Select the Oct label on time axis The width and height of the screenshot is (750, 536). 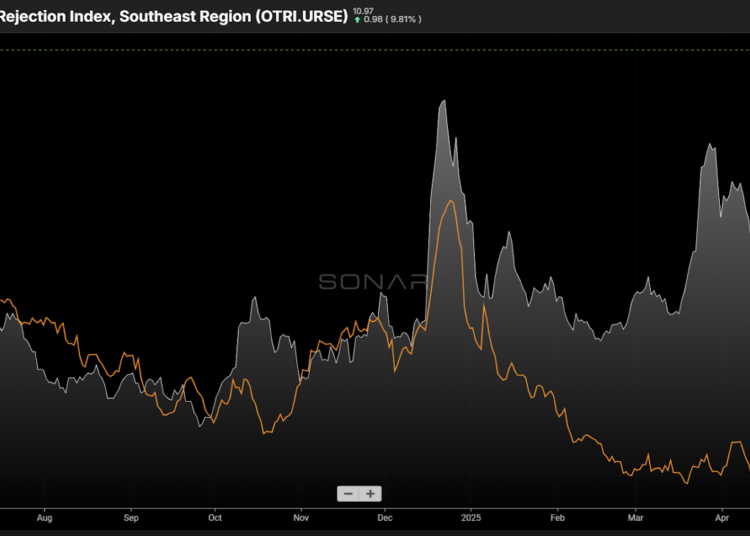pos(215,519)
